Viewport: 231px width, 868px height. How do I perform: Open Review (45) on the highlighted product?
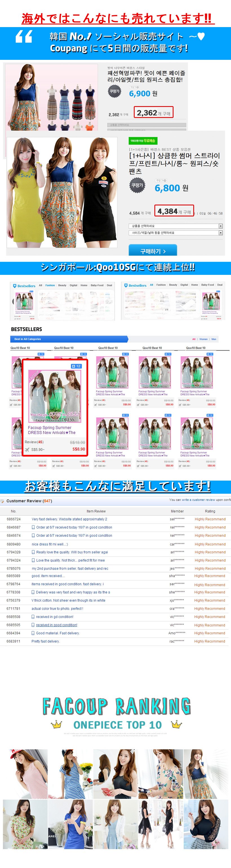click(x=34, y=442)
